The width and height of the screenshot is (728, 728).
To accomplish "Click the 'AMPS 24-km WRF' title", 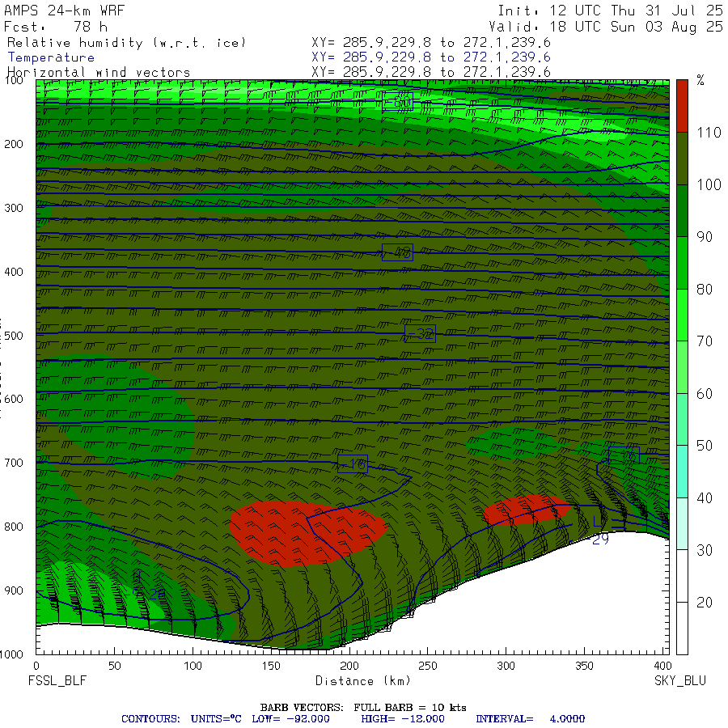I will click(x=64, y=11).
